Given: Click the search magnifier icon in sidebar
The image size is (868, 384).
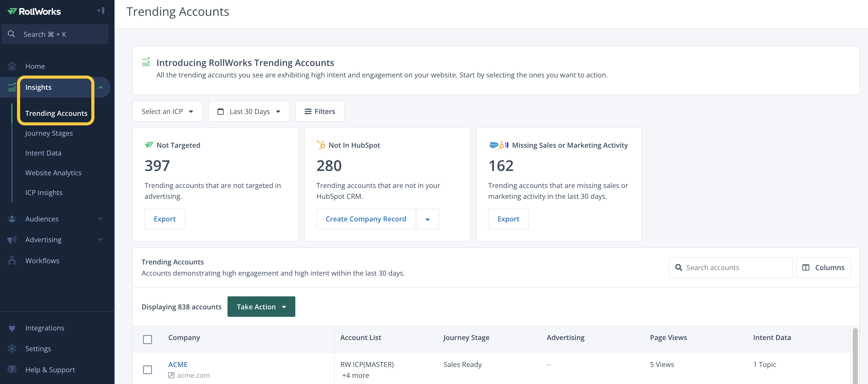Looking at the screenshot, I should pyautogui.click(x=11, y=34).
